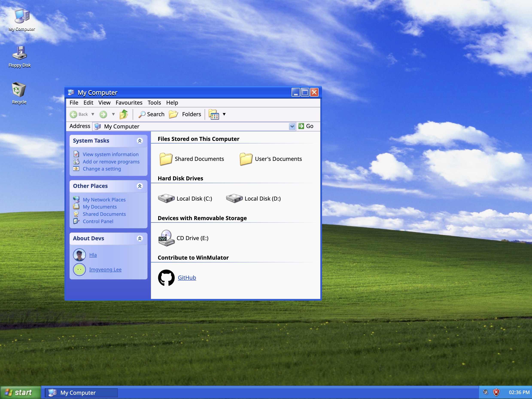Click the Address bar field
The width and height of the screenshot is (532, 399).
tap(194, 126)
